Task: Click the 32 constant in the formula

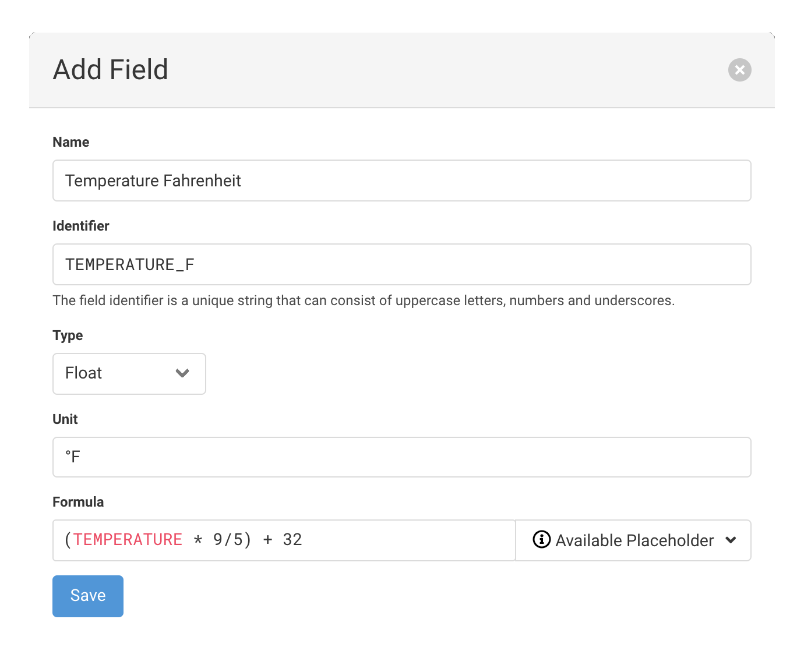Action: [x=292, y=540]
